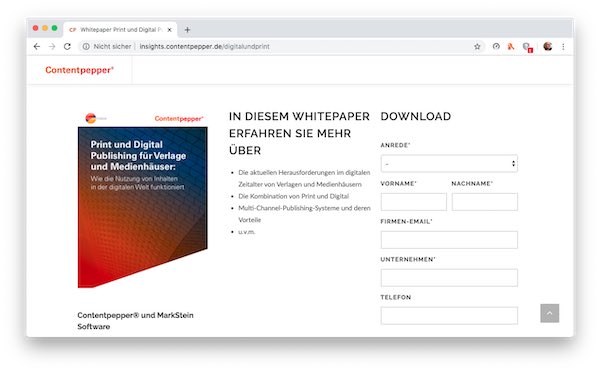Open the user profile avatar
This screenshot has height=372, width=600.
pyautogui.click(x=548, y=46)
